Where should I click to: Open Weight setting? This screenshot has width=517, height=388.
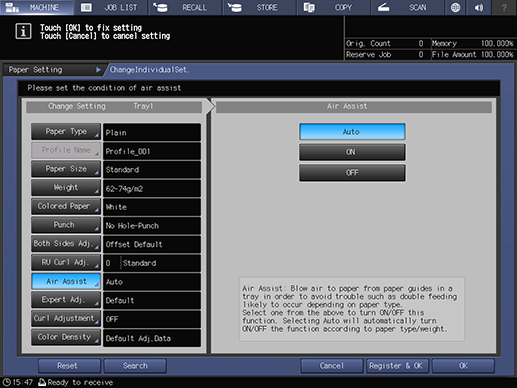pyautogui.click(x=66, y=188)
